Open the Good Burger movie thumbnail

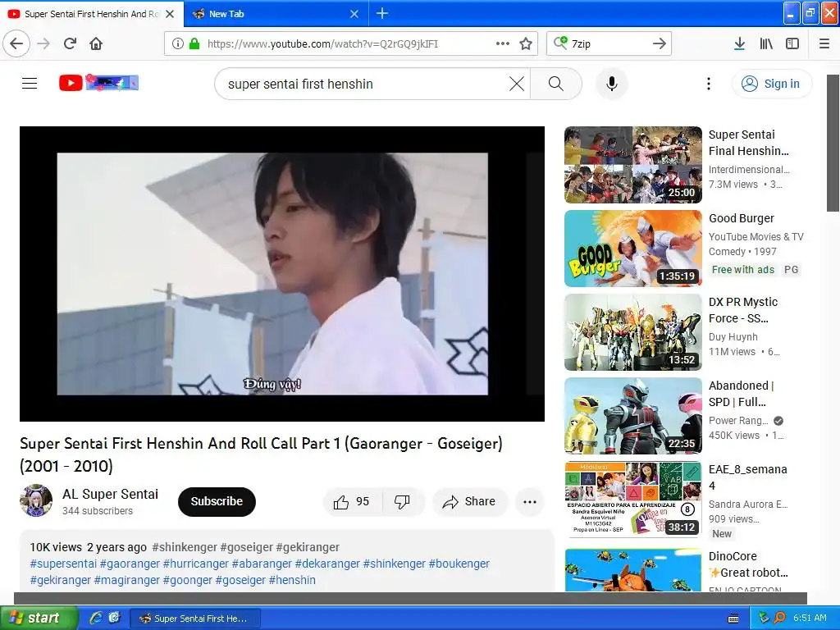pyautogui.click(x=633, y=249)
